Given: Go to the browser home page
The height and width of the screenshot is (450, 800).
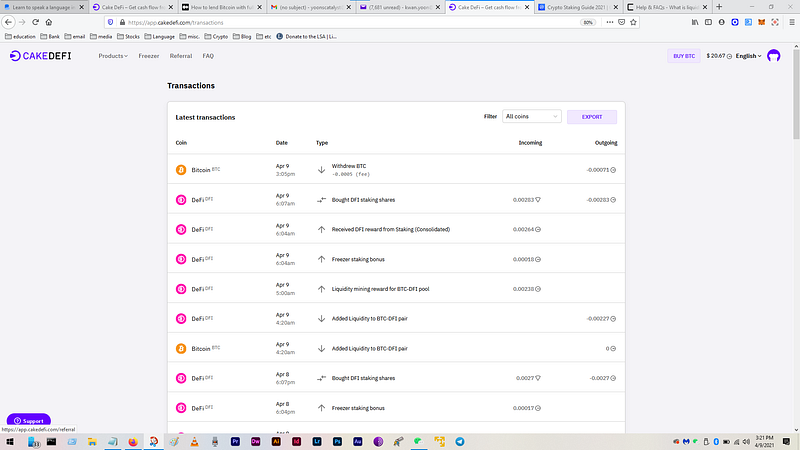Looking at the screenshot, I should [x=48, y=22].
